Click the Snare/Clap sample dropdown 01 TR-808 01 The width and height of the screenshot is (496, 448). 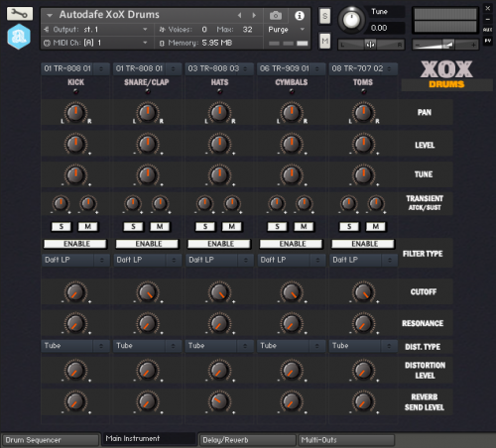click(x=147, y=68)
